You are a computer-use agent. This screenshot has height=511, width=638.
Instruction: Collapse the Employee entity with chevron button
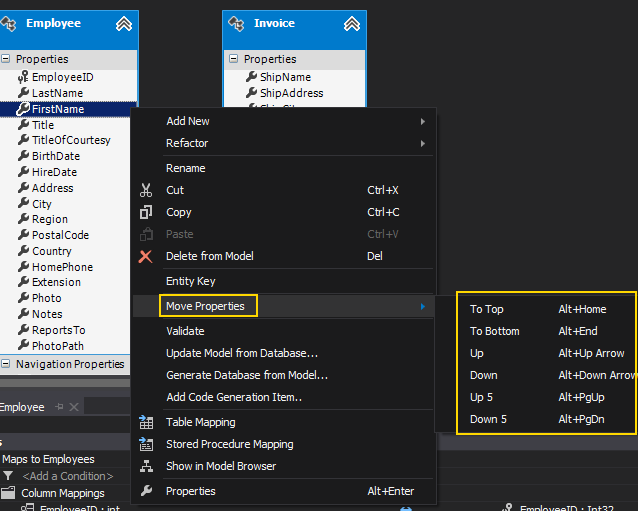click(x=123, y=24)
